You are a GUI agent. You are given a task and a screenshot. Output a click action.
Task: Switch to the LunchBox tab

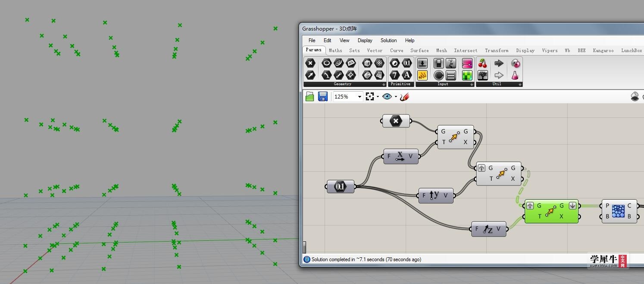tap(631, 50)
